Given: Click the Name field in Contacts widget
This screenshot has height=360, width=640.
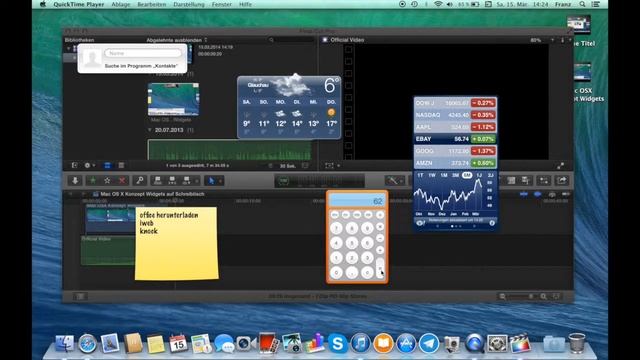Looking at the screenshot, I should click(143, 53).
